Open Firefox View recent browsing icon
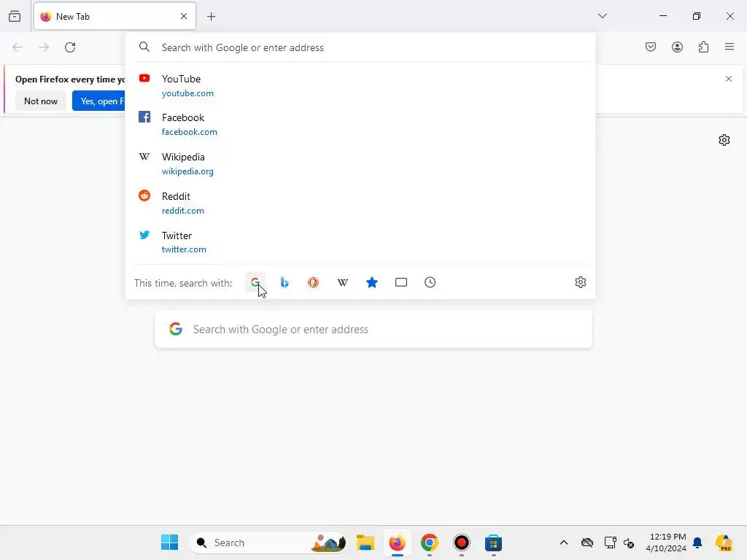Image resolution: width=747 pixels, height=560 pixels. pyautogui.click(x=15, y=16)
